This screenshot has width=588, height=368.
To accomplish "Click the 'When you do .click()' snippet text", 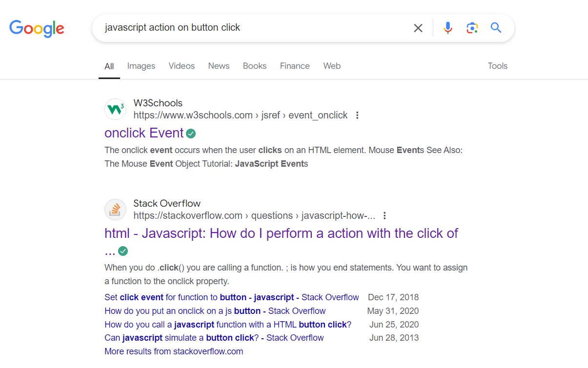I will pyautogui.click(x=286, y=274).
